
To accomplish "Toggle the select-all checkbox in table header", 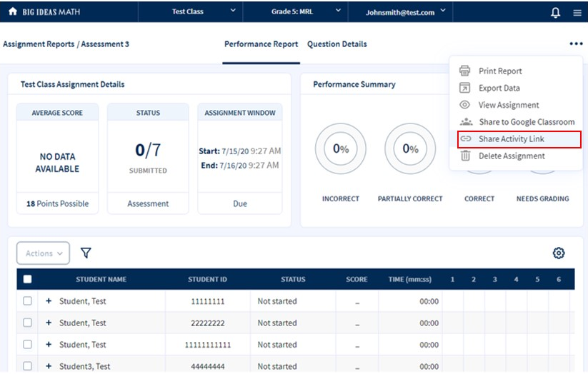I will (x=27, y=279).
